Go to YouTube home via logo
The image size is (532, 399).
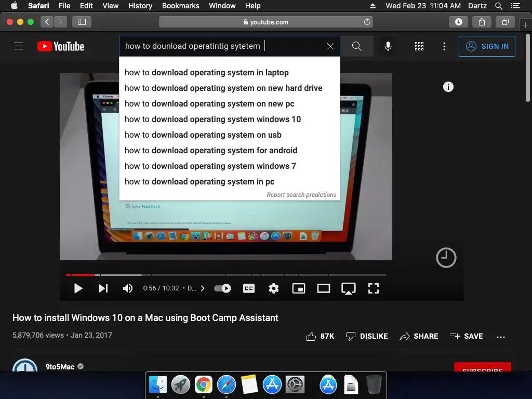pos(61,46)
